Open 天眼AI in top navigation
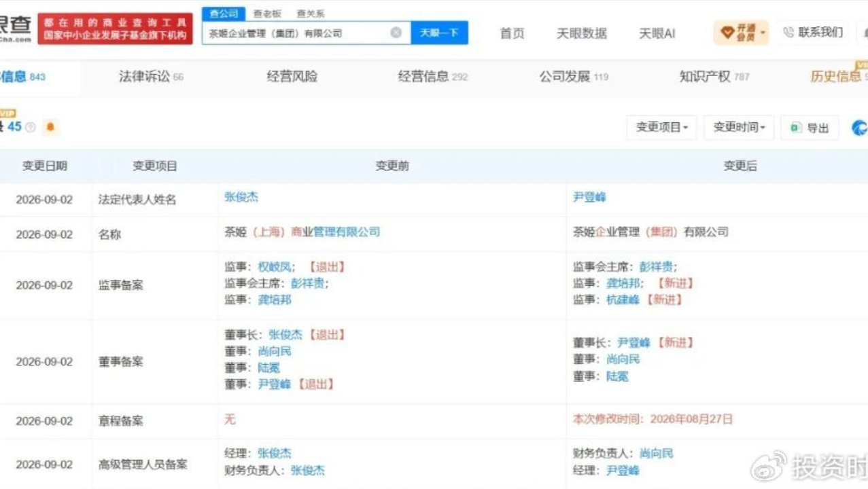The height and width of the screenshot is (489, 868). (657, 33)
